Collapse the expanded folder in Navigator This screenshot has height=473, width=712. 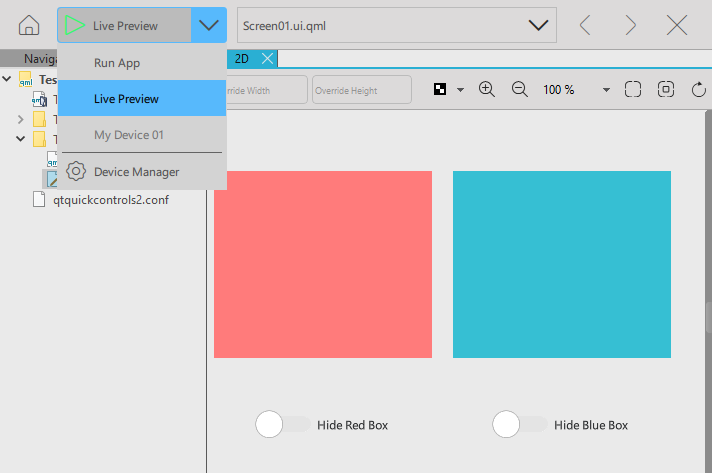click(20, 138)
